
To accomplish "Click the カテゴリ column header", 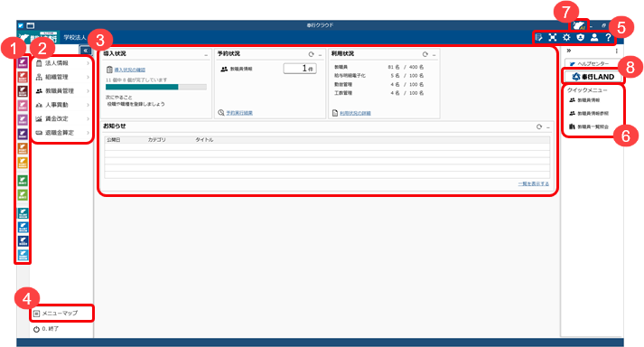I will (156, 140).
